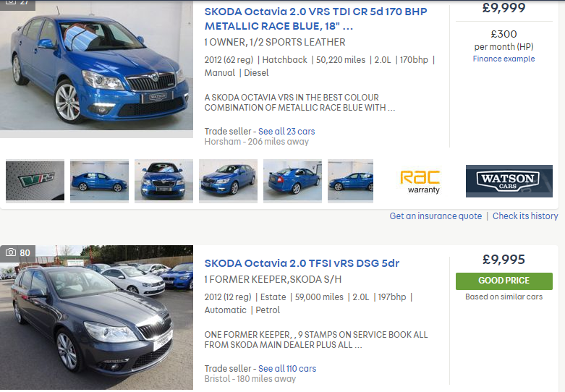565x392 pixels.
Task: Open the blue Octavia VRS TDI listing title
Action: click(315, 19)
